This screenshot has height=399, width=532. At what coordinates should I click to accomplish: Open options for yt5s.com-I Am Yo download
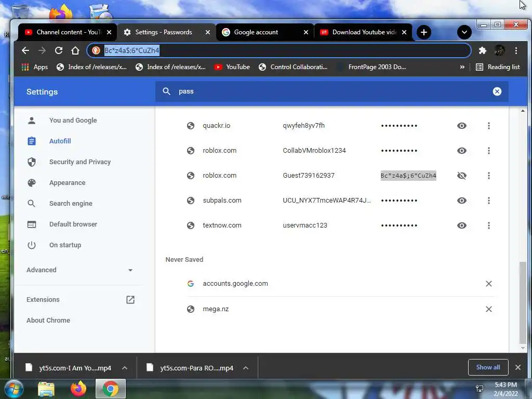125,368
